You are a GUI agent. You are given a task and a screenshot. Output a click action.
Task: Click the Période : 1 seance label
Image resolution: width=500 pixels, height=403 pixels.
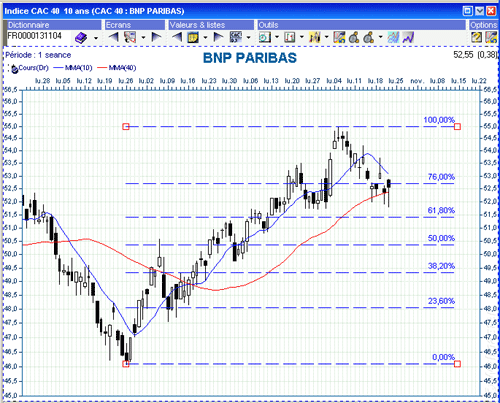(x=38, y=55)
